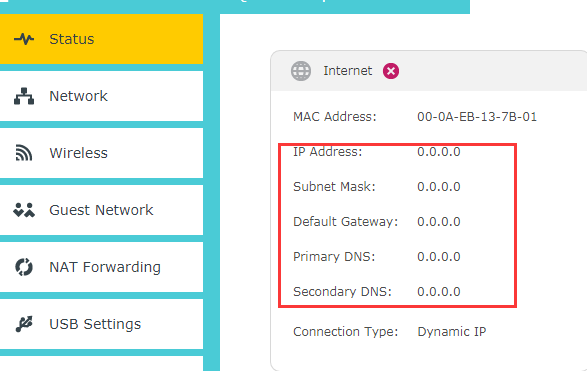
Task: Select the Guest Network menu entry
Action: (x=101, y=210)
